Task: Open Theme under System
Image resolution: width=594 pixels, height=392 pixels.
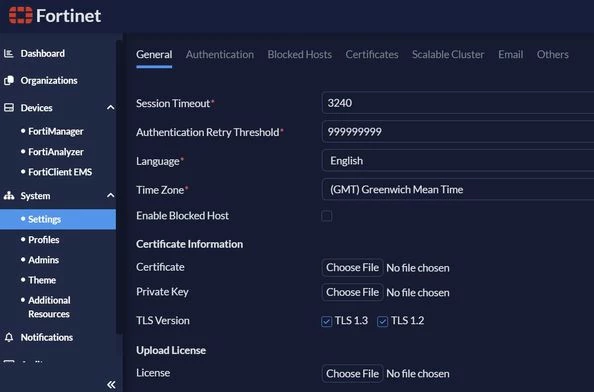Action: click(42, 280)
